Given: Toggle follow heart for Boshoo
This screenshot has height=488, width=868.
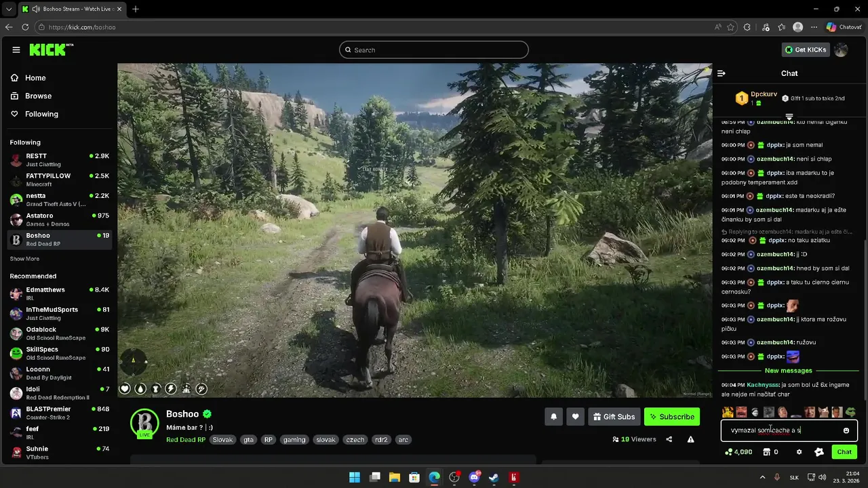Looking at the screenshot, I should point(575,417).
